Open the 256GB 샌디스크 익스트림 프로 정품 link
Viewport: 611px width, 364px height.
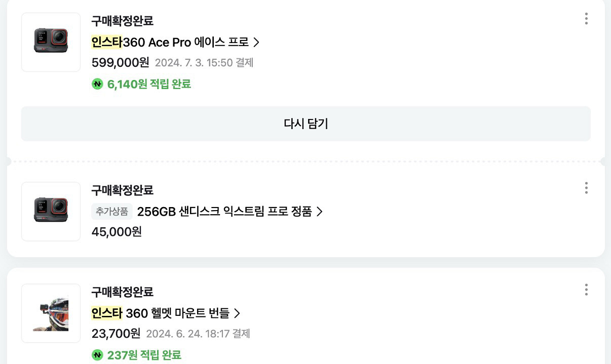point(224,212)
